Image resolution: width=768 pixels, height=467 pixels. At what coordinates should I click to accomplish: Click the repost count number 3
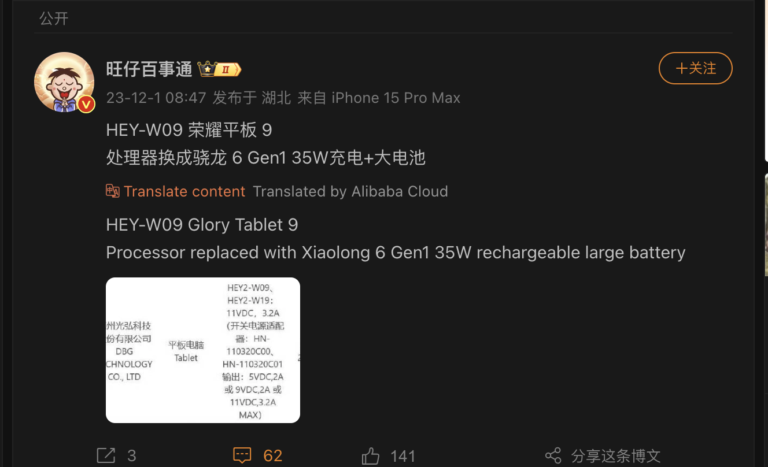tap(132, 456)
